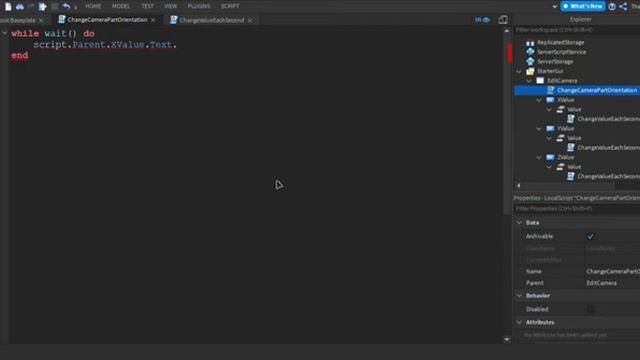Toggle the Disabled checkbox
This screenshot has width=640, height=360.
(x=590, y=309)
